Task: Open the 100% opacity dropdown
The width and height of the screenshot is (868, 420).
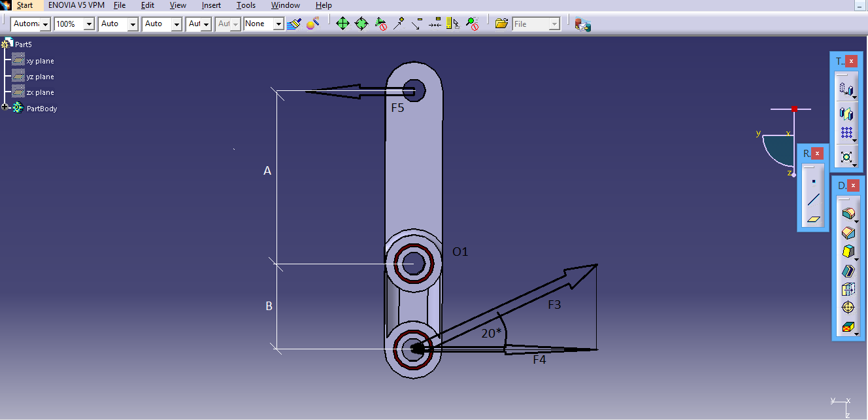Action: point(75,24)
